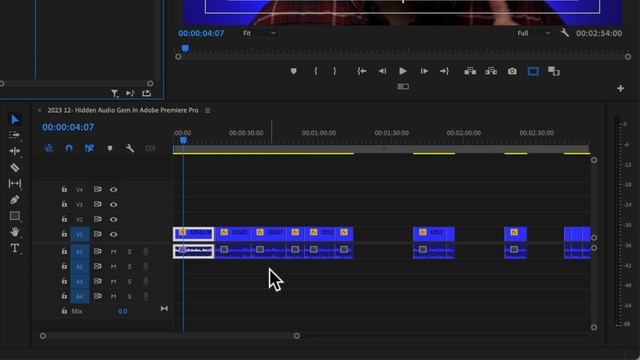The image size is (640, 360).
Task: Select the first selected video clip on V1
Action: [193, 234]
